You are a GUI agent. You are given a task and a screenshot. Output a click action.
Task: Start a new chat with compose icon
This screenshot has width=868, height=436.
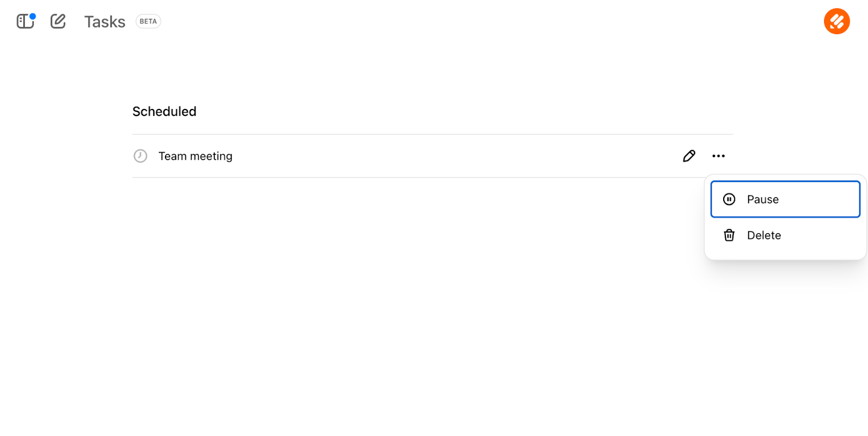tap(58, 22)
